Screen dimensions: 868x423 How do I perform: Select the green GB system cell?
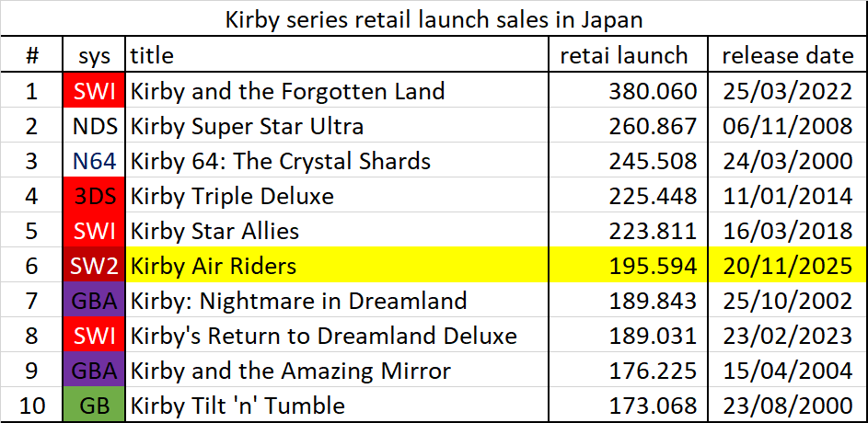pos(95,406)
